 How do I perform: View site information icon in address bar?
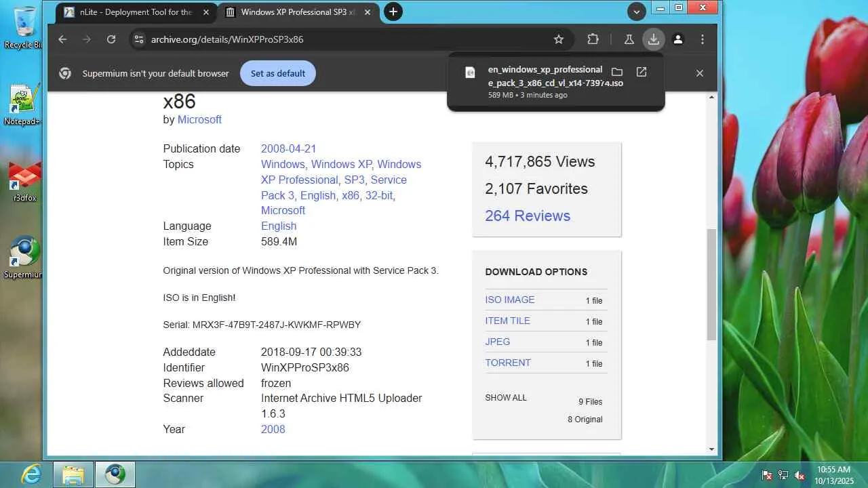click(x=138, y=39)
